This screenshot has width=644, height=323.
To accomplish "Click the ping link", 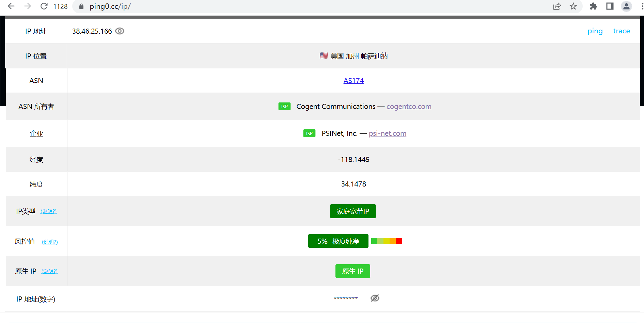I will click(x=595, y=31).
